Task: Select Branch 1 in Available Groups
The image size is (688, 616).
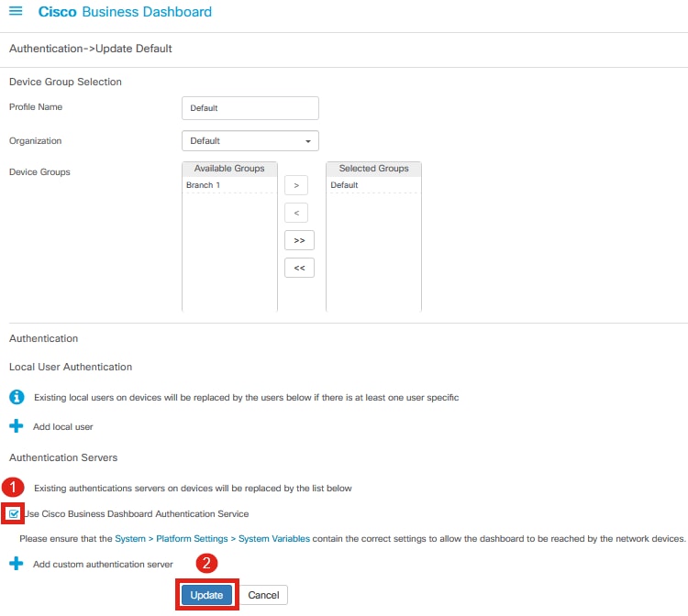Action: [229, 185]
